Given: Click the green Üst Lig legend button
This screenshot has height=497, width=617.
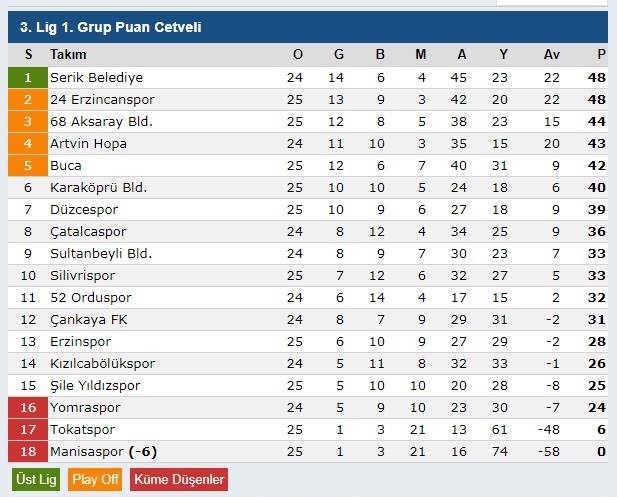Looking at the screenshot, I should click(36, 479).
